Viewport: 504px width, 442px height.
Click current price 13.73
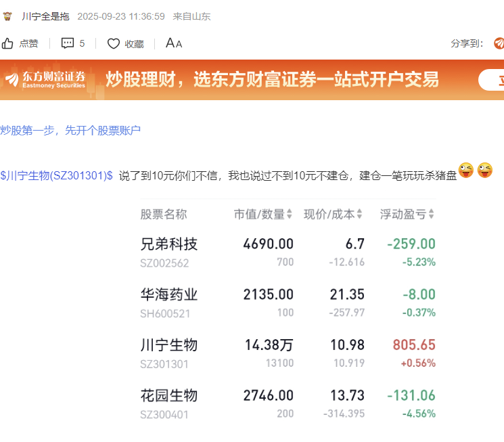click(348, 396)
